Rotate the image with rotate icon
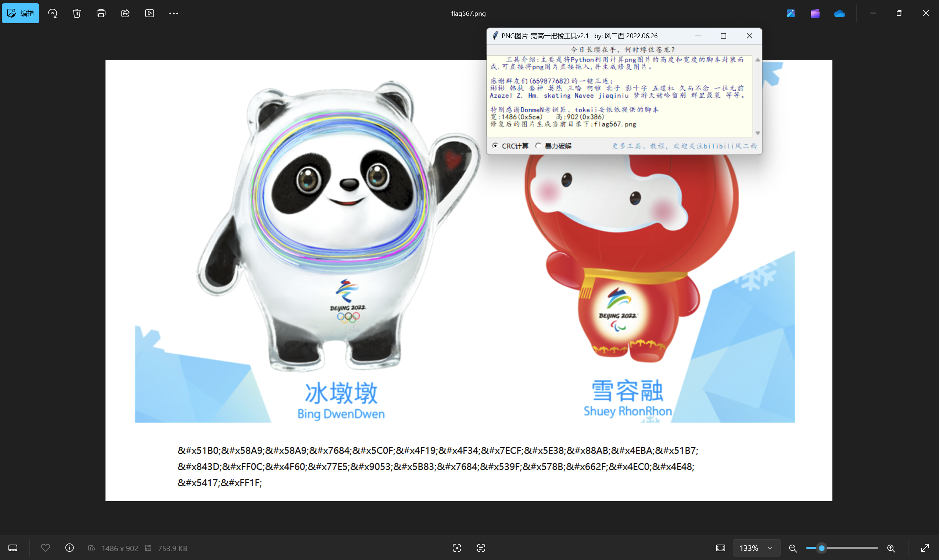The width and height of the screenshot is (939, 560). pyautogui.click(x=53, y=13)
